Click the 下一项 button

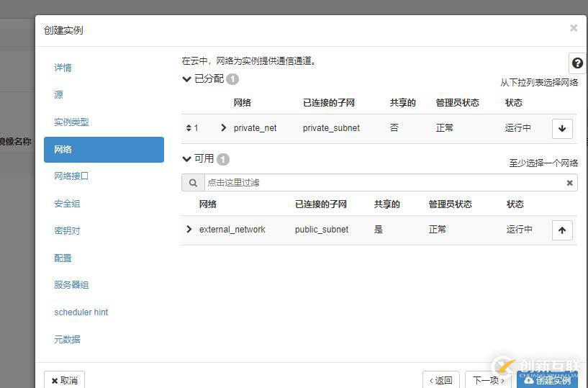pos(489,380)
